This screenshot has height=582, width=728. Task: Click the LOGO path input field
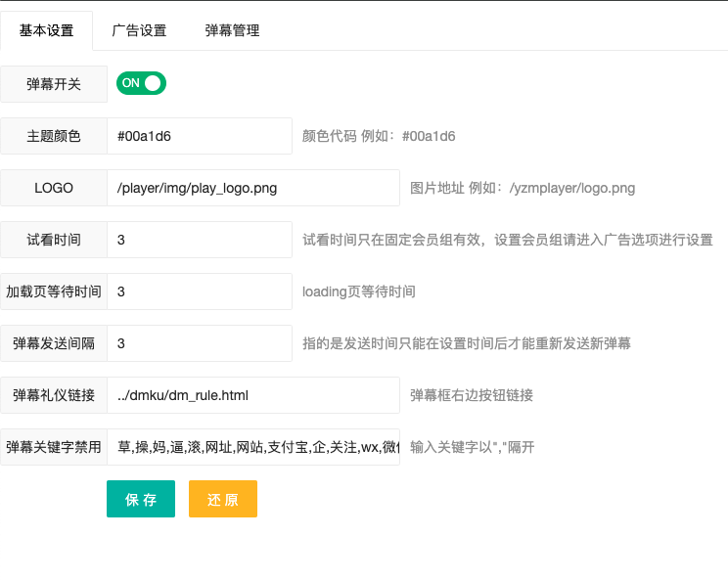(x=253, y=188)
